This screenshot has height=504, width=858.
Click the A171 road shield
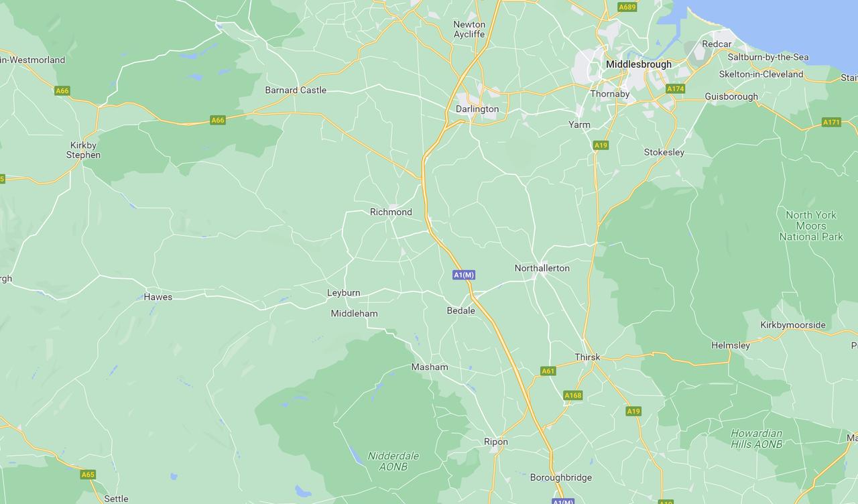click(x=831, y=122)
